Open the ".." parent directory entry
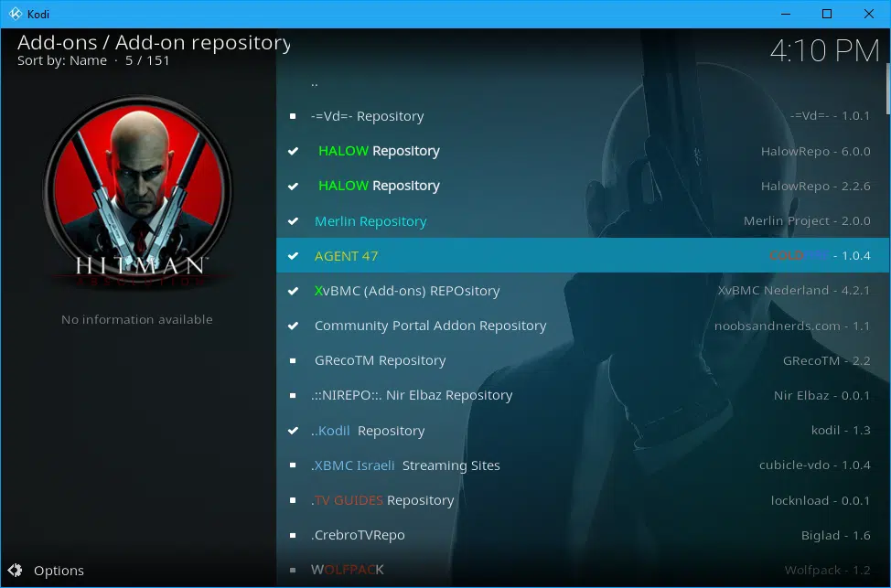Screen dimensions: 891x588 (314, 81)
